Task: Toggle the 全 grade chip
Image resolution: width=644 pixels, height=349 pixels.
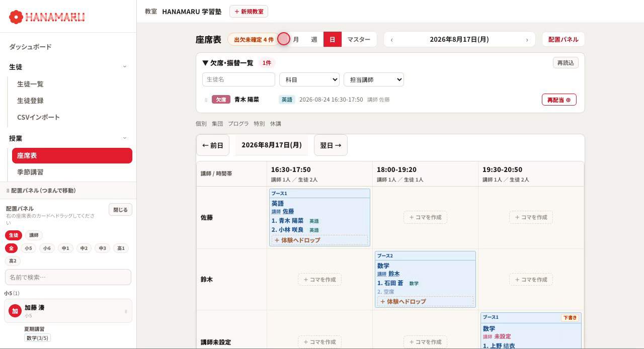Action: click(x=11, y=248)
